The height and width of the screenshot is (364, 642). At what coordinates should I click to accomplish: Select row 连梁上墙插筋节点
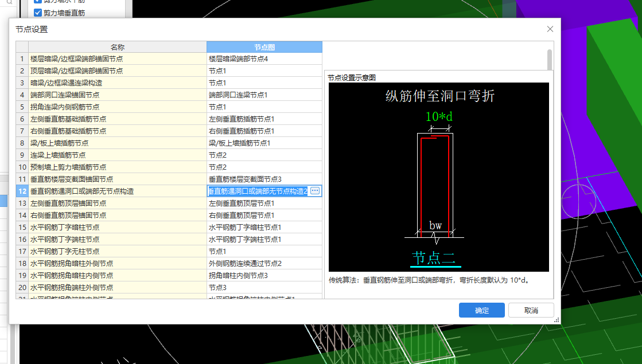118,155
